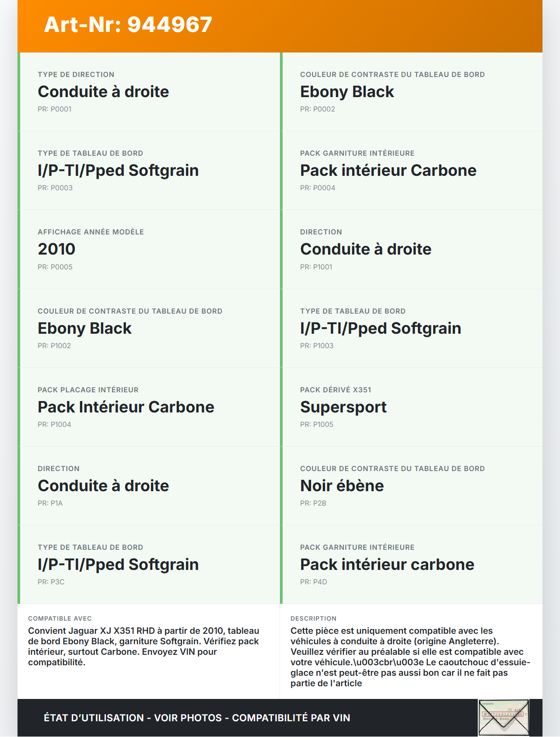This screenshot has width=560, height=737.
Task: Select Pack Placage Intérieur card PR P1004
Action: click(x=149, y=407)
